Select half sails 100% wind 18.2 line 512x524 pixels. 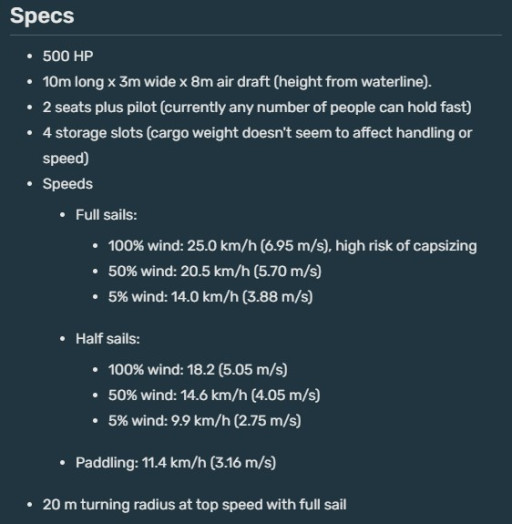(198, 370)
